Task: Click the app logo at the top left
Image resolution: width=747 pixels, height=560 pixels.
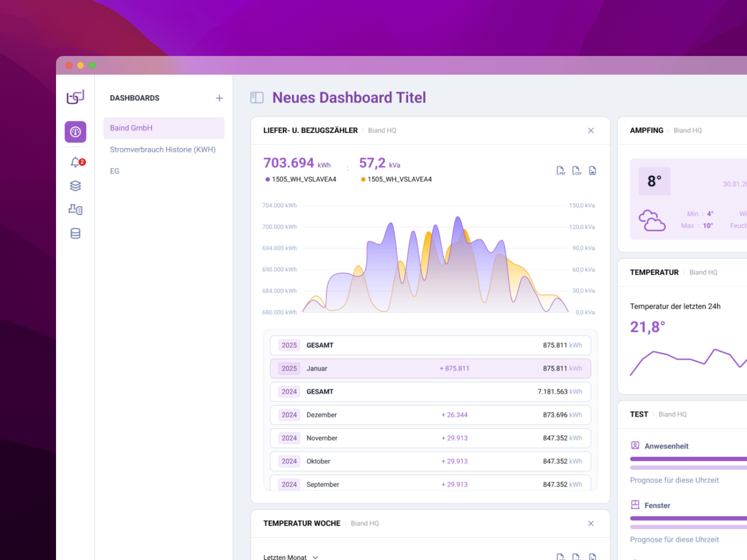Action: click(x=75, y=97)
